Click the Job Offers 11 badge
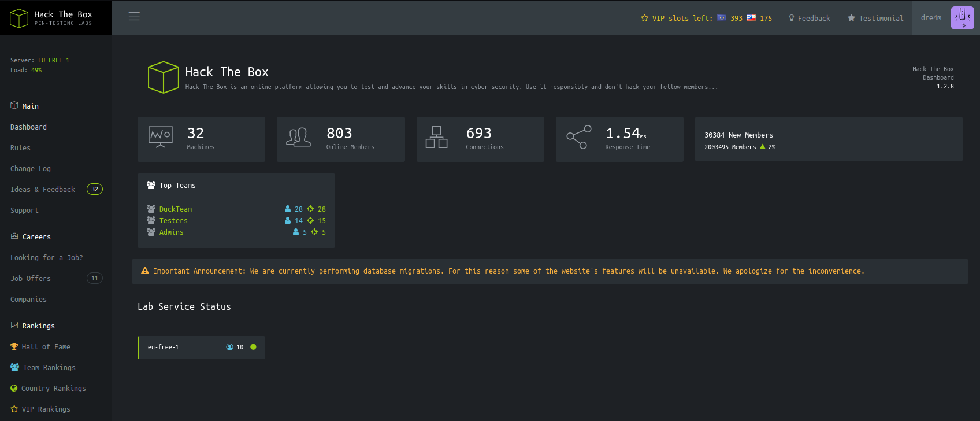This screenshot has height=421, width=980. 95,278
